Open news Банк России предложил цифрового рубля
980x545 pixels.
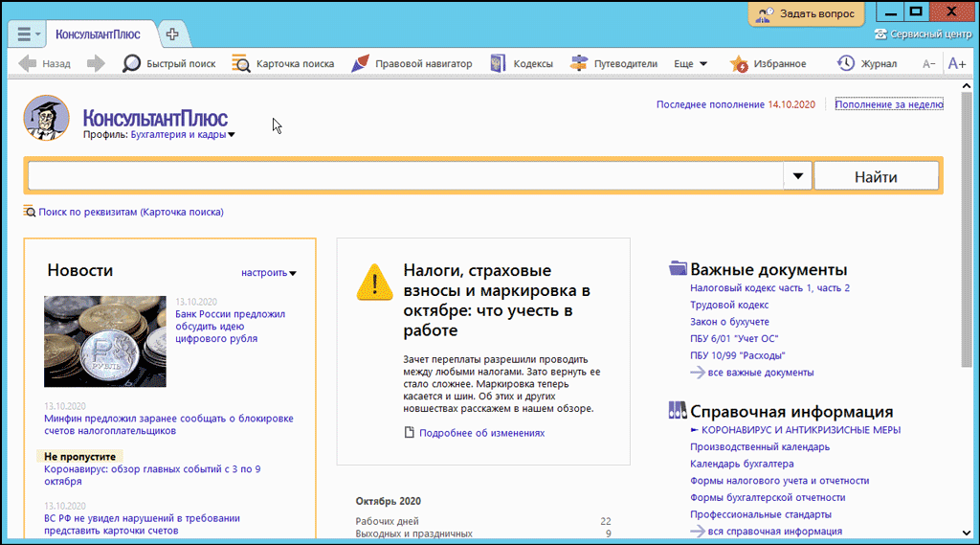pos(230,326)
